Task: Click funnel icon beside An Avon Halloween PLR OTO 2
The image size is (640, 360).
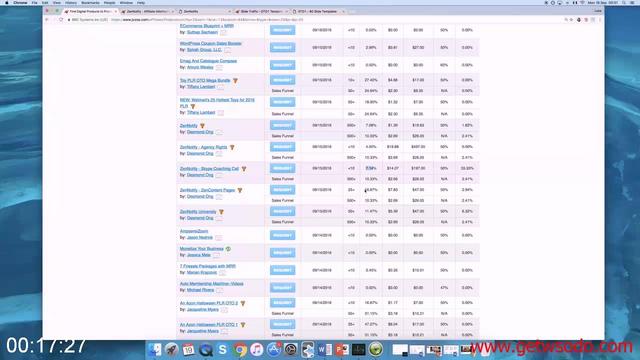Action: (243, 303)
